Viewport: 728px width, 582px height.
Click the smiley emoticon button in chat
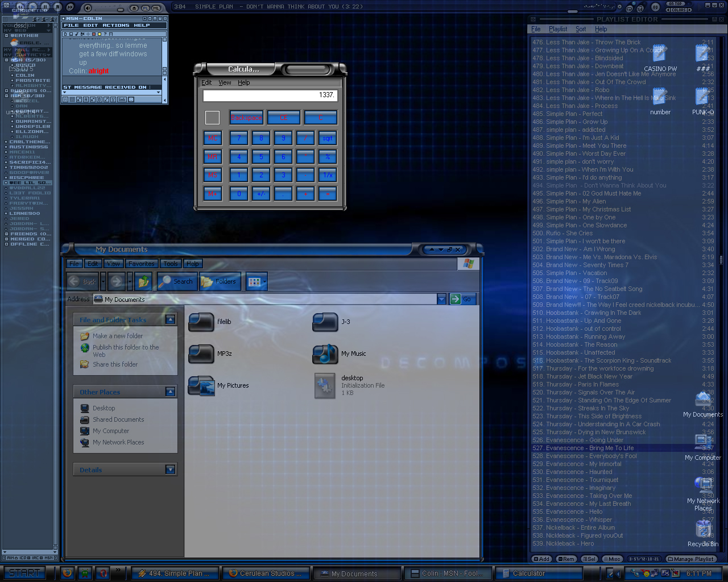131,99
